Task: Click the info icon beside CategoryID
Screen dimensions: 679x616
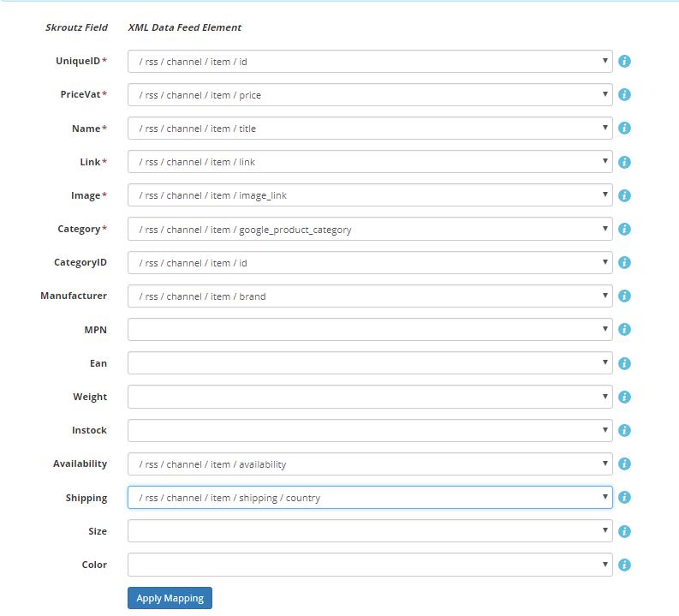Action: (624, 262)
